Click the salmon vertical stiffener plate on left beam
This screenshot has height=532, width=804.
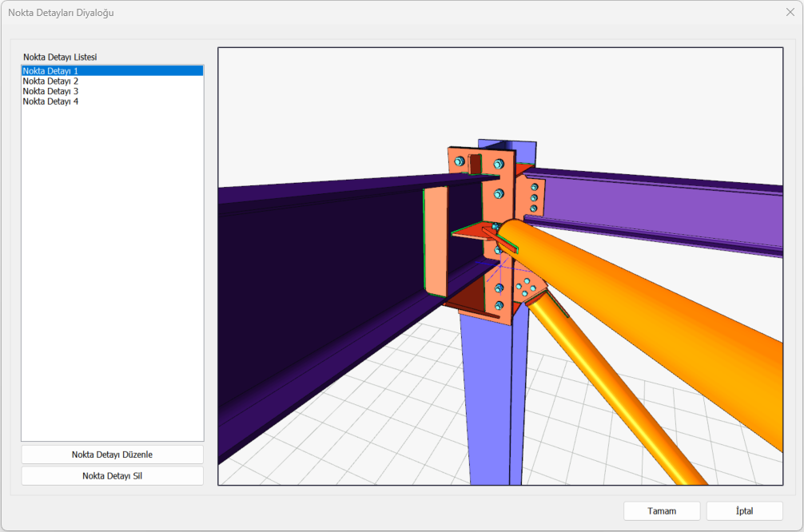(436, 240)
